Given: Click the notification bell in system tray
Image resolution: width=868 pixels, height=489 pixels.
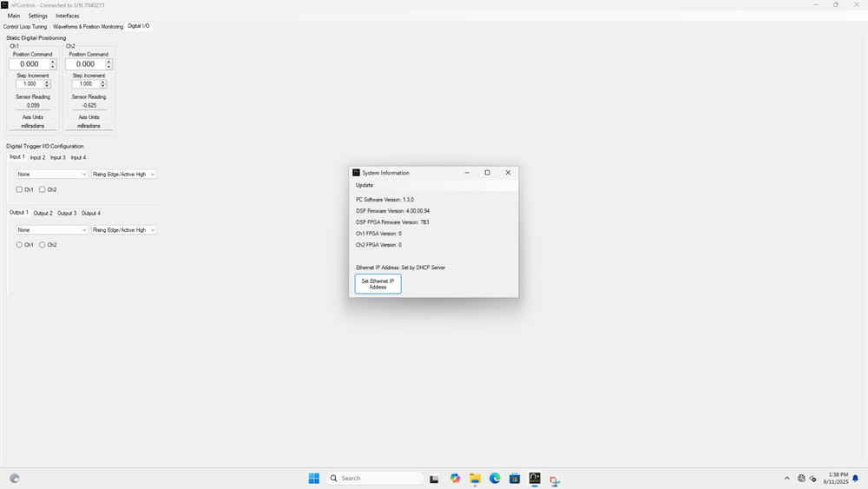Looking at the screenshot, I should [857, 479].
